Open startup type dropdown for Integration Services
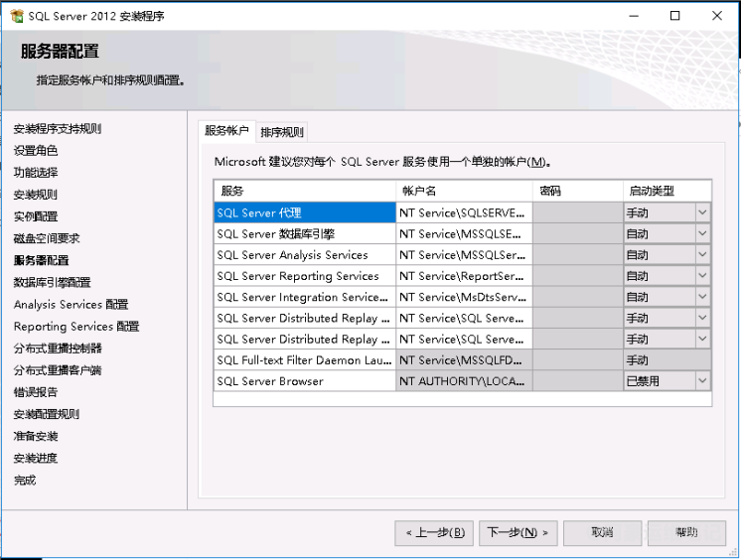741x560 pixels. 702,297
